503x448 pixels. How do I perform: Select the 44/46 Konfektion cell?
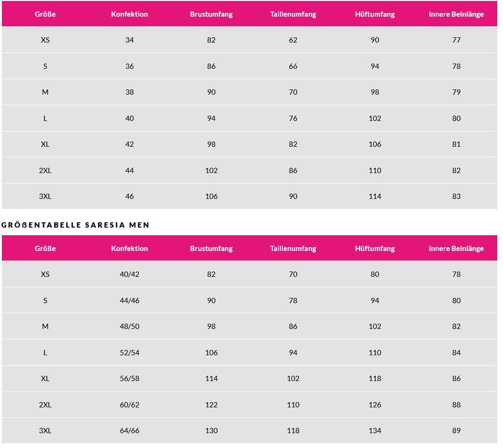[129, 300]
